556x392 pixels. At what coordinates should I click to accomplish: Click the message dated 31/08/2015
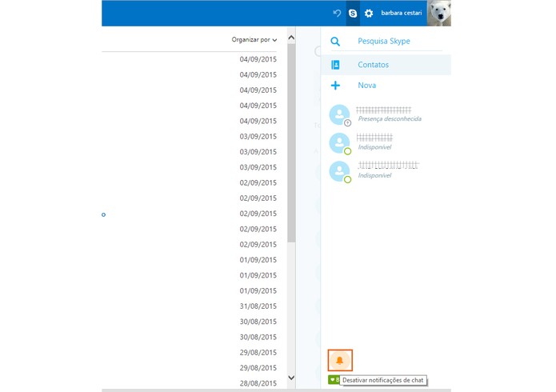[258, 306]
